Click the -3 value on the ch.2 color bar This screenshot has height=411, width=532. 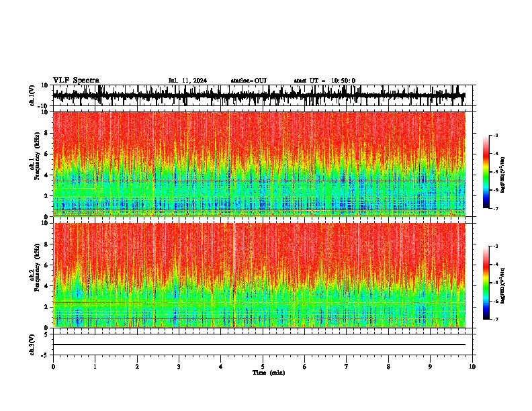(x=496, y=246)
